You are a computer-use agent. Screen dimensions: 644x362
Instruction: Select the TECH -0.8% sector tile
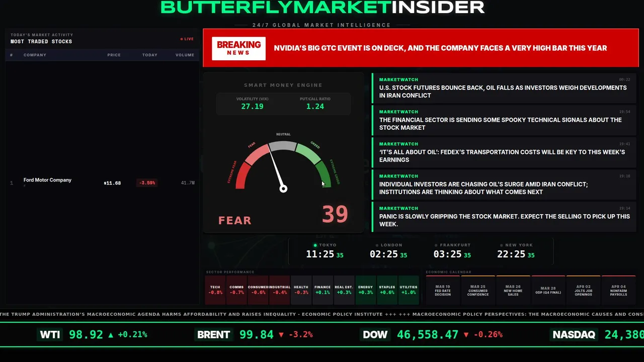tap(215, 290)
